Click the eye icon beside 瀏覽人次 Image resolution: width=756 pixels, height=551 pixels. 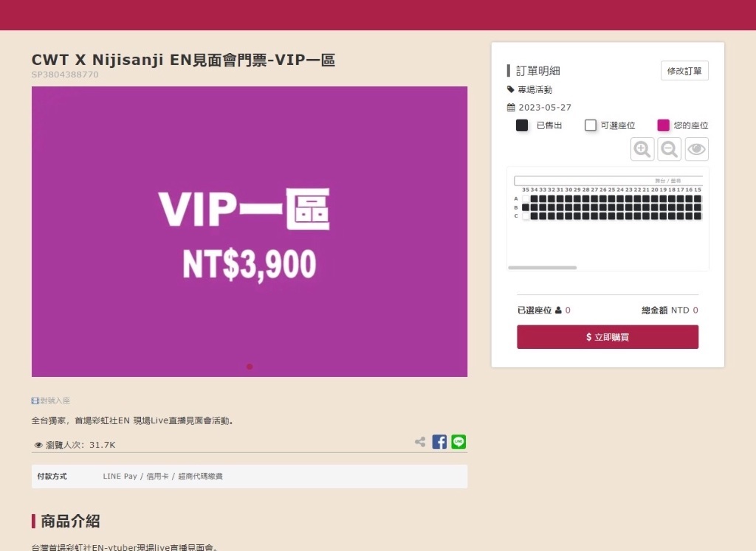[x=38, y=445]
